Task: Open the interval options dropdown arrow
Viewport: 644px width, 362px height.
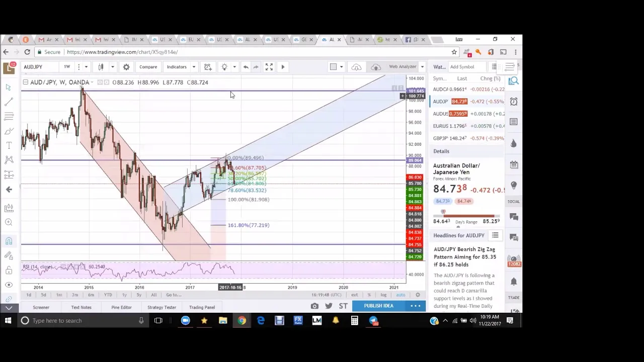Action: pyautogui.click(x=86, y=67)
